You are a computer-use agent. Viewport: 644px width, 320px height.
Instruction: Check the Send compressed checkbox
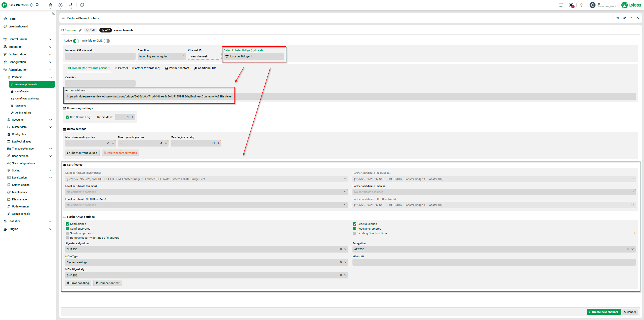pos(67,233)
